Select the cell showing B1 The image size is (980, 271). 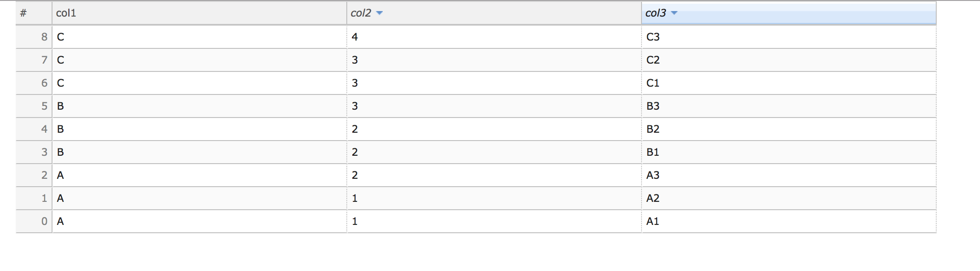(653, 152)
